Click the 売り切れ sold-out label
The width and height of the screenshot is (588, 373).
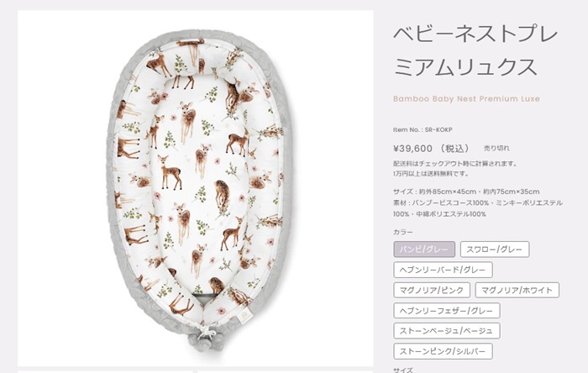click(x=496, y=148)
